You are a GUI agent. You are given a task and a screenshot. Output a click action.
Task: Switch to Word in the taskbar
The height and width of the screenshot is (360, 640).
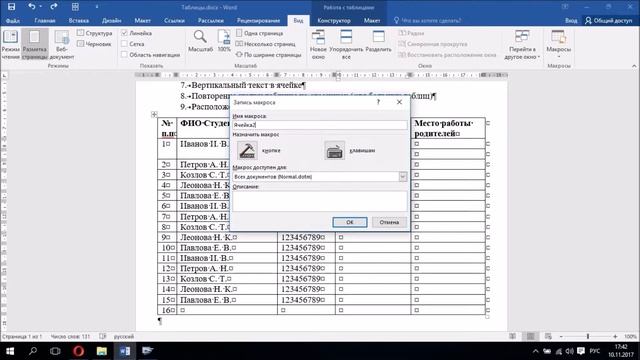click(x=125, y=351)
